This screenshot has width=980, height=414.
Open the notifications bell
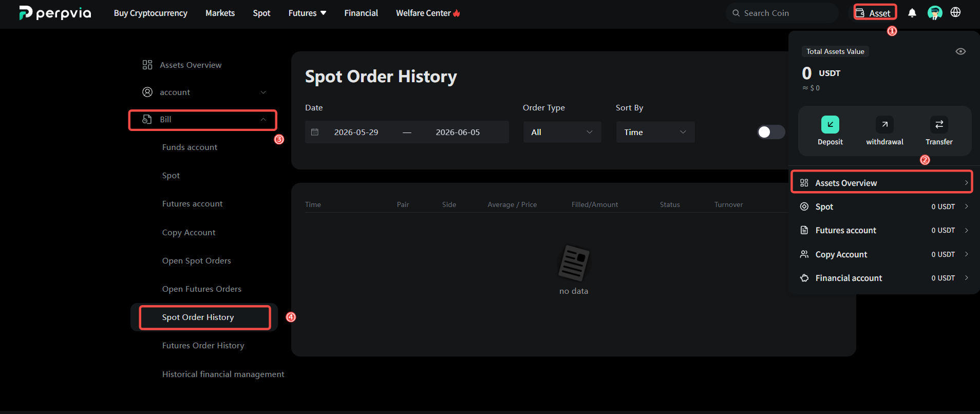coord(912,13)
